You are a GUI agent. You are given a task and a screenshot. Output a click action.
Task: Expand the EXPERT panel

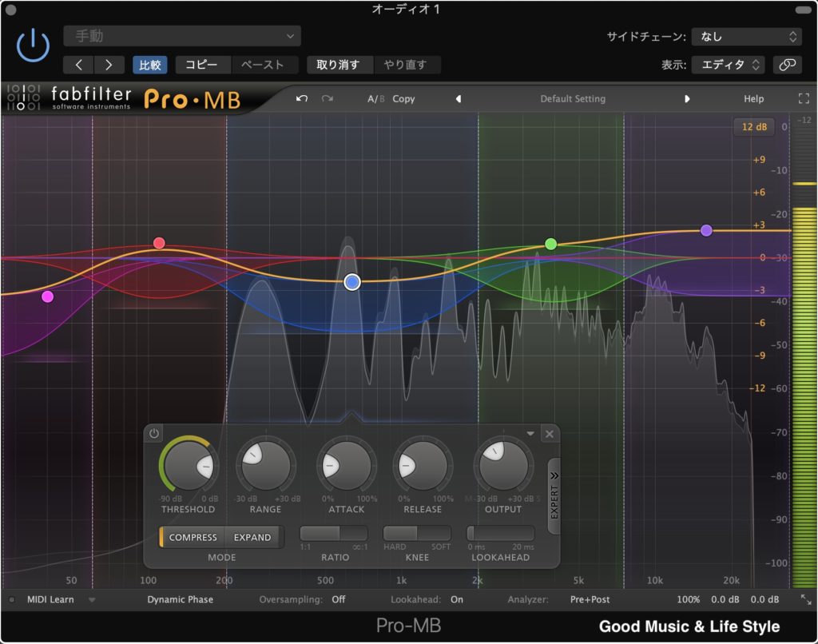pos(554,496)
